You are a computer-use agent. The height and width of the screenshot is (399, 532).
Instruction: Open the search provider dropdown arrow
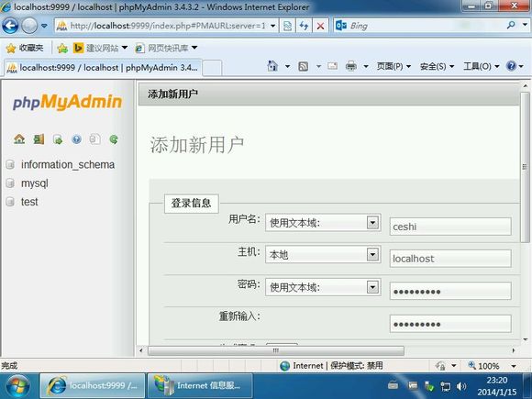[x=525, y=25]
